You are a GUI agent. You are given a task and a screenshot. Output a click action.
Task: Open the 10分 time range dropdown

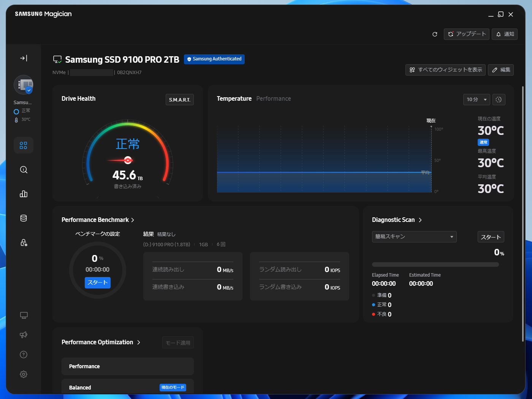(477, 100)
